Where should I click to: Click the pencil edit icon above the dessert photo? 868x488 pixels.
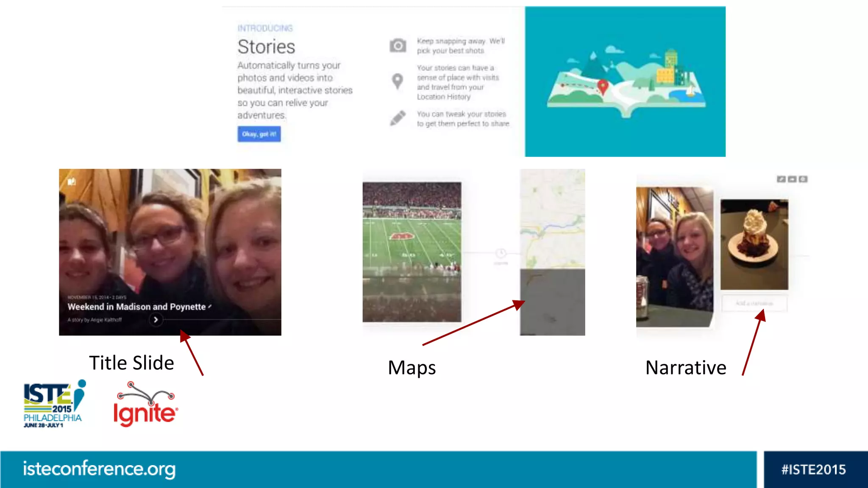pos(781,179)
